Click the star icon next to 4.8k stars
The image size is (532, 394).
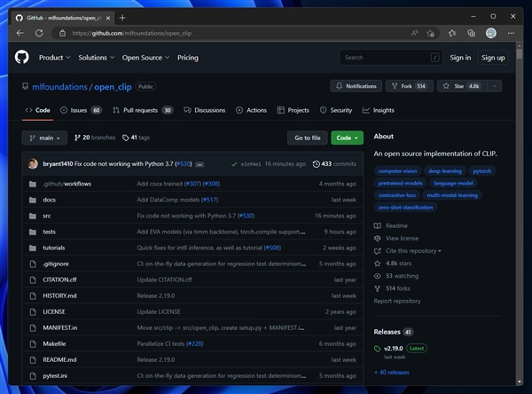coord(378,264)
